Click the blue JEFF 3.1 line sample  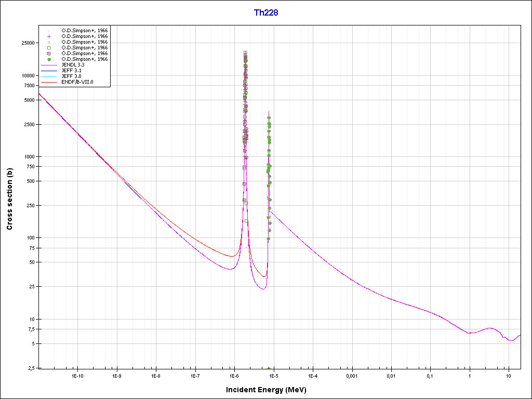pyautogui.click(x=49, y=71)
